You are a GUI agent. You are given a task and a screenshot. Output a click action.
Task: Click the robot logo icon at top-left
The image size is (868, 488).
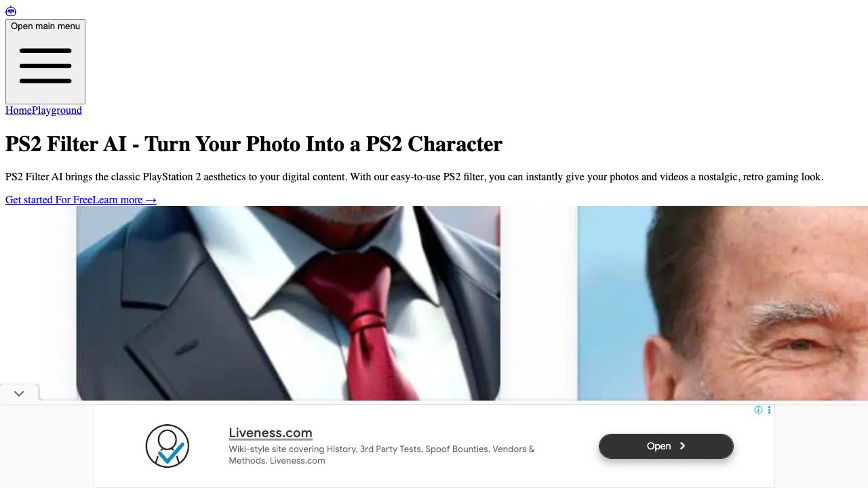tap(11, 11)
